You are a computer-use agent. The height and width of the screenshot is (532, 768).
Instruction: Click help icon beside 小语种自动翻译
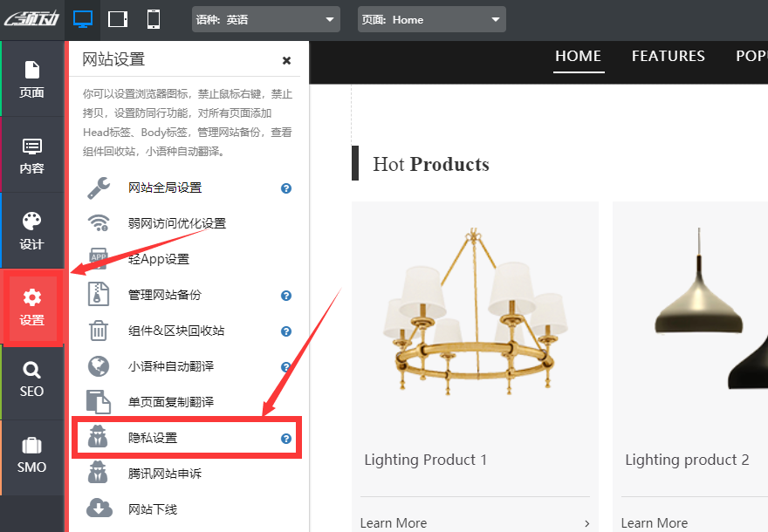coord(285,367)
